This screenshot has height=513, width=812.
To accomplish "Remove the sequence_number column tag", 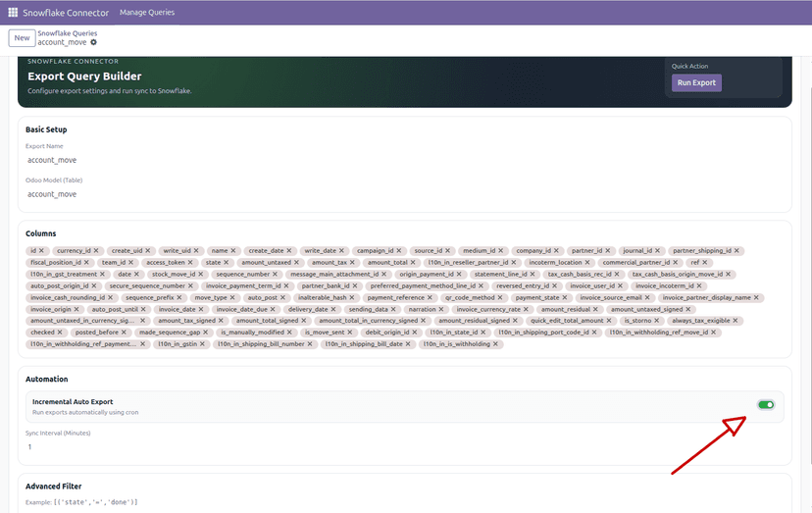I will pyautogui.click(x=275, y=274).
